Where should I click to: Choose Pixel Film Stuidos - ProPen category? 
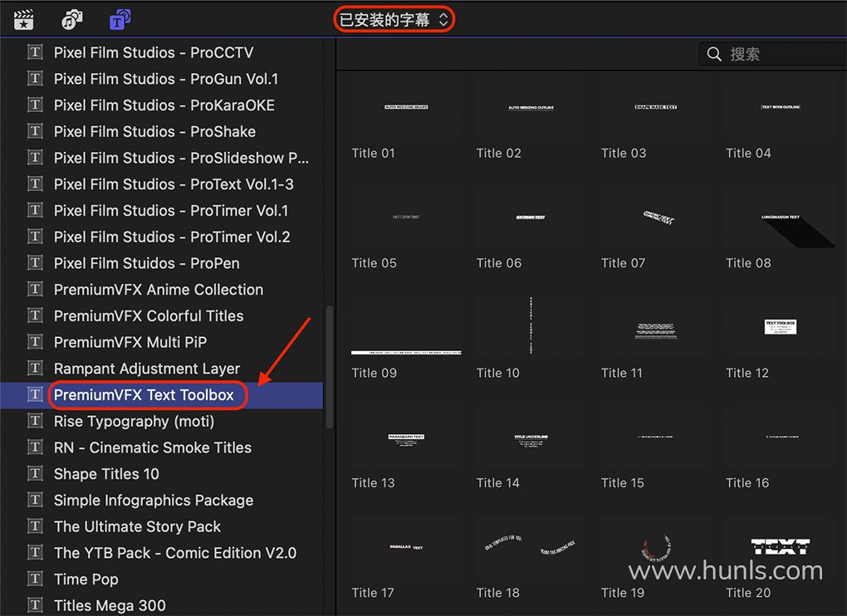(162, 263)
